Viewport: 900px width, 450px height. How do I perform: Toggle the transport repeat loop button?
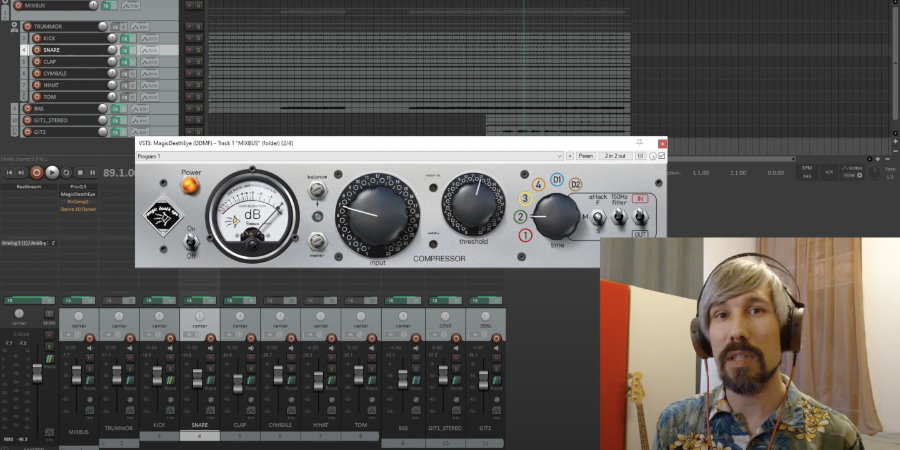pos(67,172)
